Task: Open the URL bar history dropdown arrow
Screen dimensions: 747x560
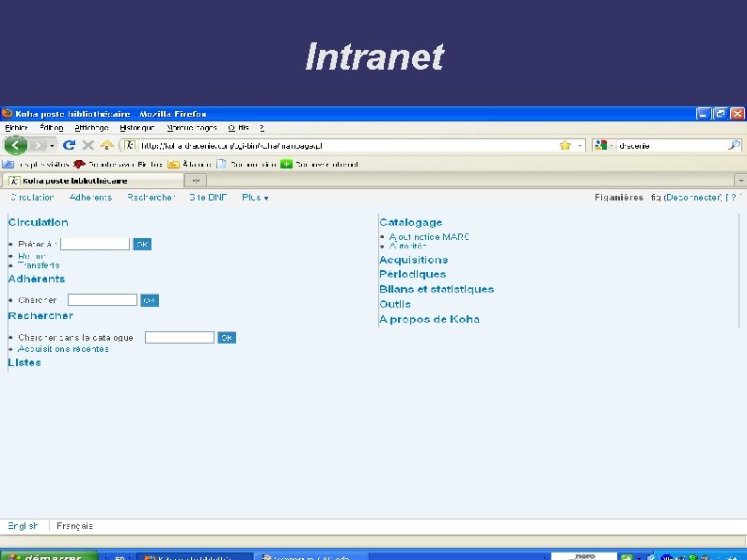Action: 580,145
